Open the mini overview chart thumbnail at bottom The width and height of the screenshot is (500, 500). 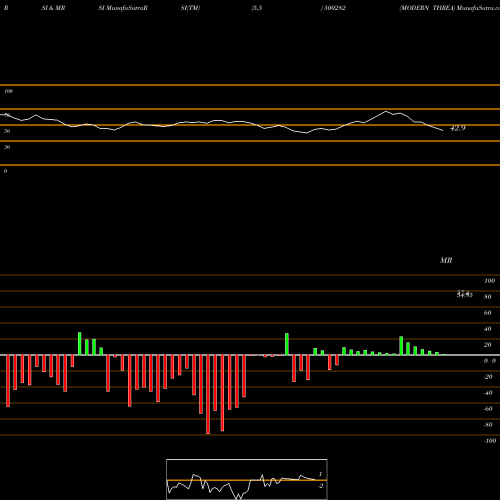click(x=247, y=479)
